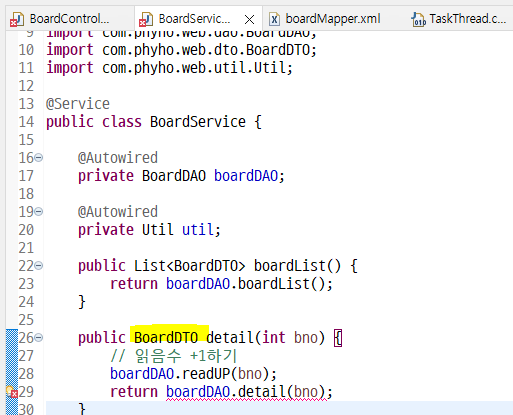This screenshot has height=415, width=513.
Task: Click the boardDAO field declaration on line 17
Action: click(x=246, y=176)
